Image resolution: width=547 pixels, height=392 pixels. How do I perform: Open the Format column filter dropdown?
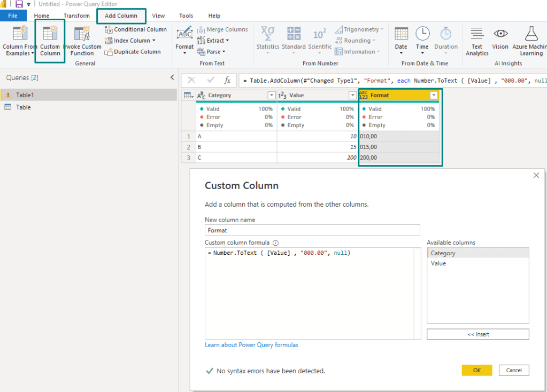point(434,95)
